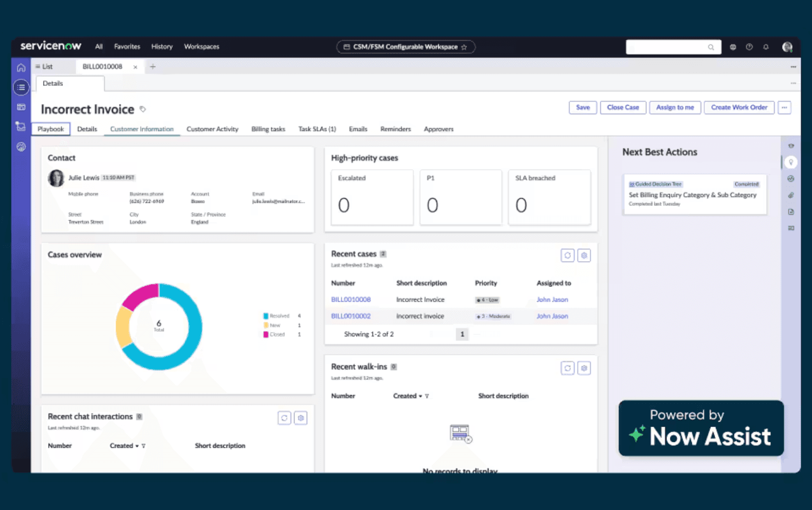
Task: Refresh the Recent cases list
Action: (x=567, y=256)
